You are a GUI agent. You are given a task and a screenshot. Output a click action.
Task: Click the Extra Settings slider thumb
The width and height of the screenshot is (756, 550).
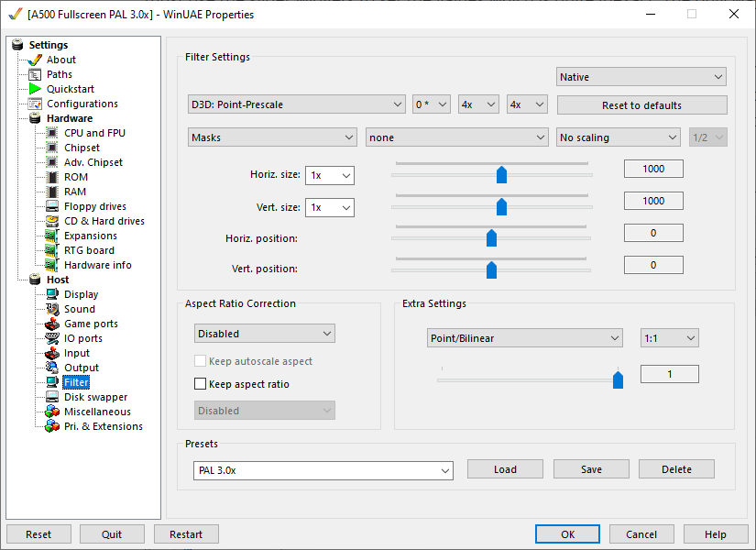[x=618, y=379]
